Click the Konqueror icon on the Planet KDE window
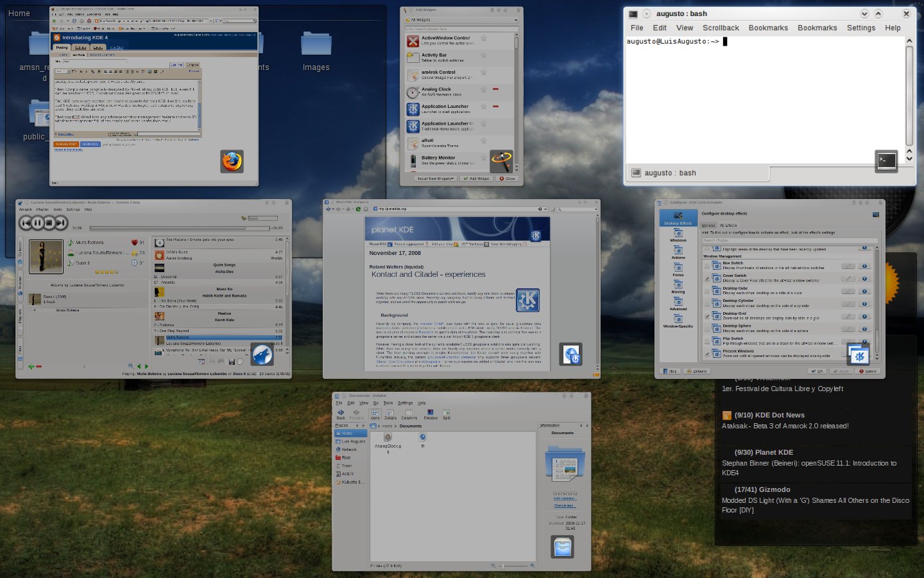The width and height of the screenshot is (924, 578). (570, 355)
